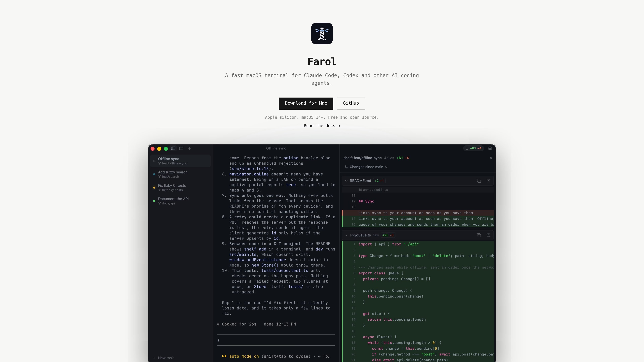Click the Farol lighthouse app logo
The width and height of the screenshot is (644, 362).
[322, 34]
